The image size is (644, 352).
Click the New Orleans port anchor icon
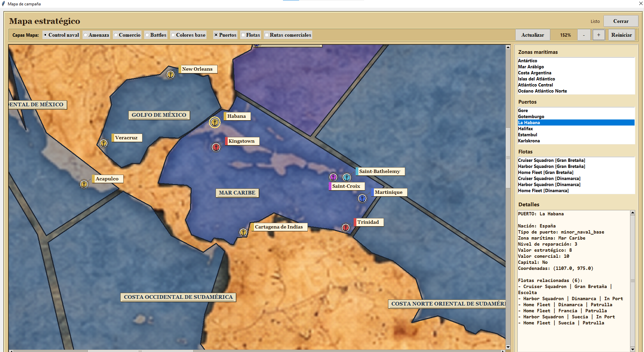click(170, 75)
